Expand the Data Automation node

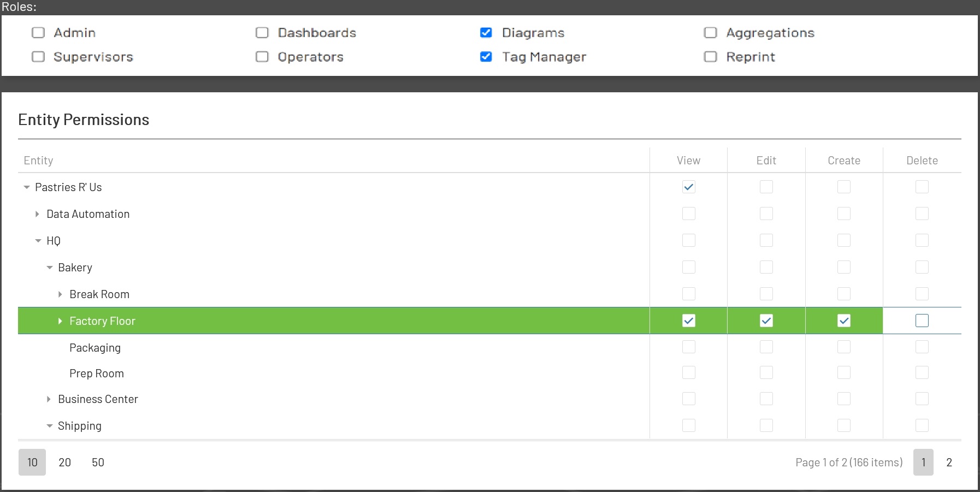(x=37, y=214)
